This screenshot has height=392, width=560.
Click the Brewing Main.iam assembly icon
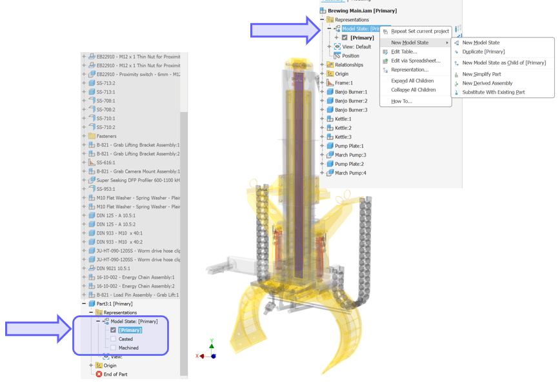pyautogui.click(x=324, y=11)
